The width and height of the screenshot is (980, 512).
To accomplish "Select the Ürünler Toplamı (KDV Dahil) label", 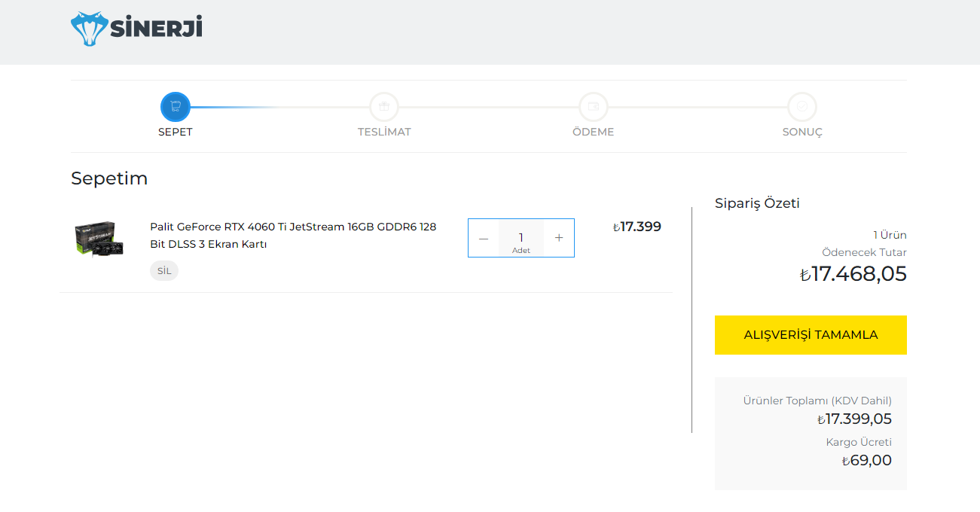I will click(x=817, y=401).
